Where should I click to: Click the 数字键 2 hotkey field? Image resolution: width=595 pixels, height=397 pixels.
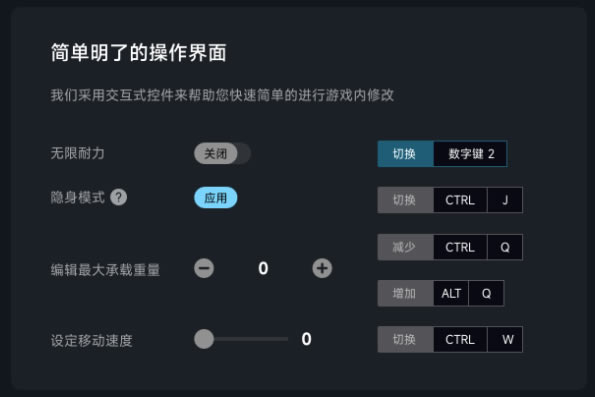tap(470, 154)
